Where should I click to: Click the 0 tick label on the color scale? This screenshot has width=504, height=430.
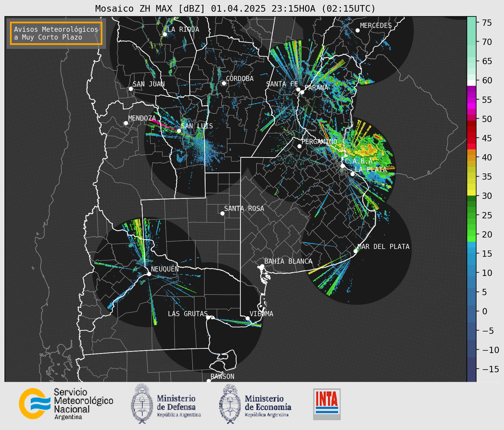[x=484, y=311]
